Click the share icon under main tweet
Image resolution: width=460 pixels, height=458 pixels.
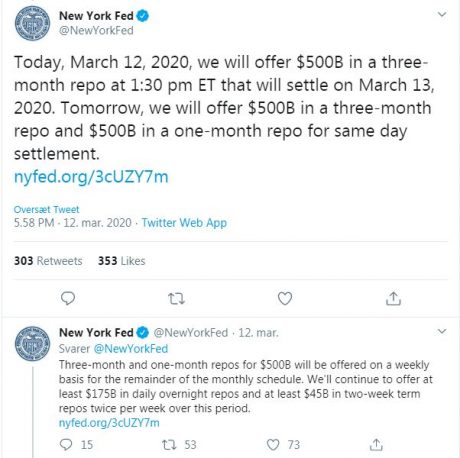click(x=393, y=298)
